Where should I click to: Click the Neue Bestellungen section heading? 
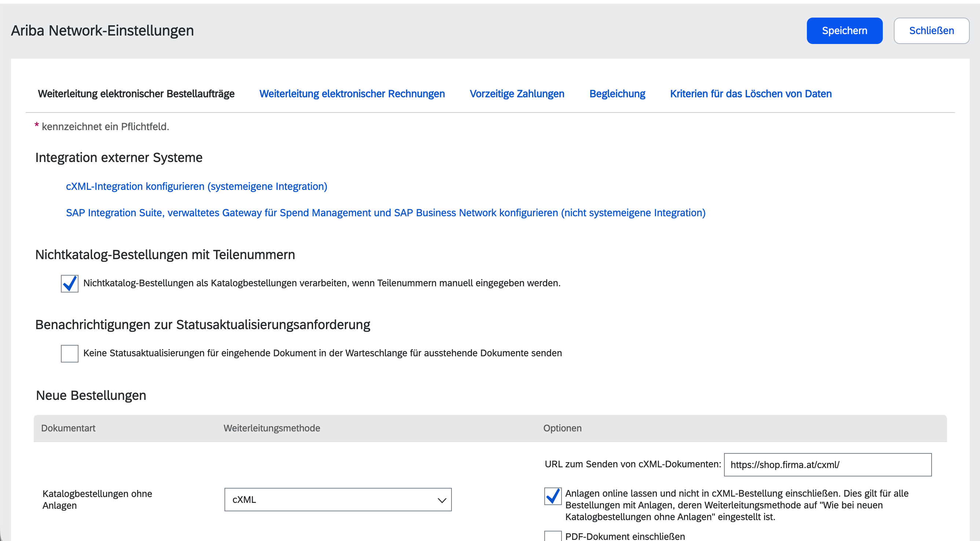point(91,395)
